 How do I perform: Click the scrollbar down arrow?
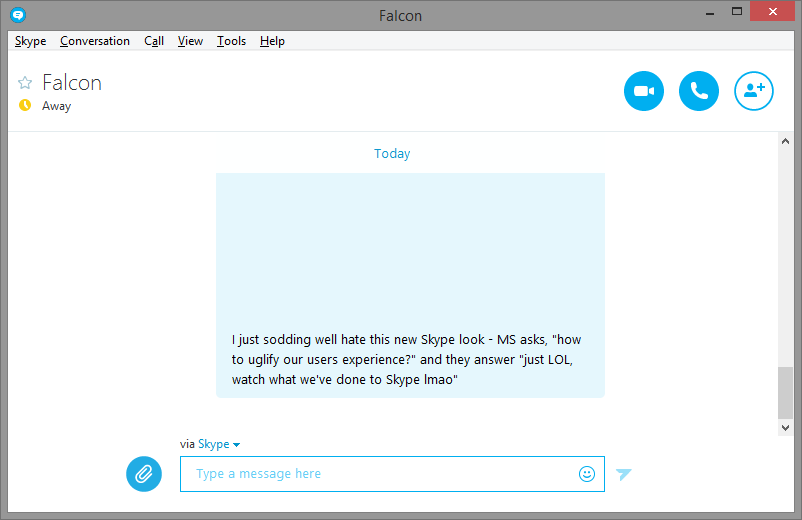click(x=785, y=427)
